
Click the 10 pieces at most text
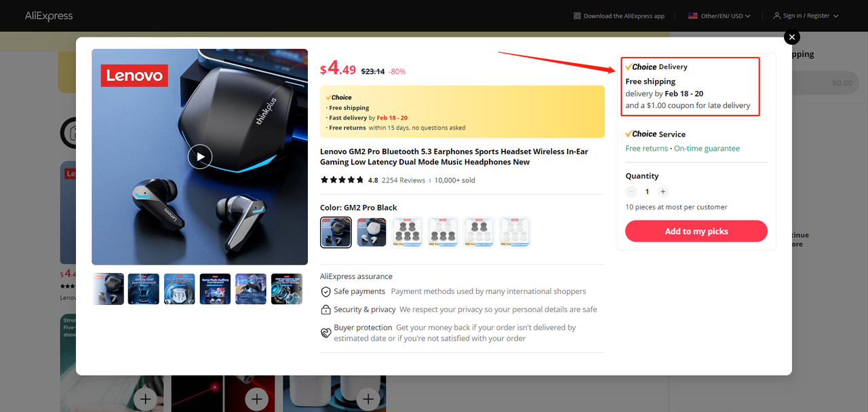click(676, 207)
